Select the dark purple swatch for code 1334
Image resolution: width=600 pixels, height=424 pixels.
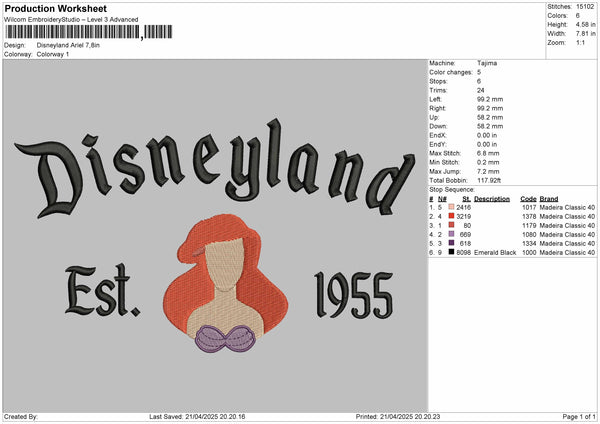[452, 243]
